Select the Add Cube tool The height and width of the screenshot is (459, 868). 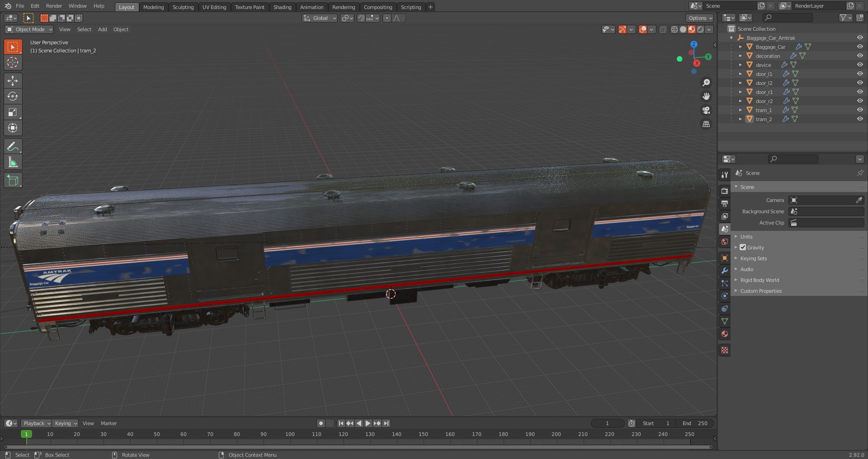[13, 180]
